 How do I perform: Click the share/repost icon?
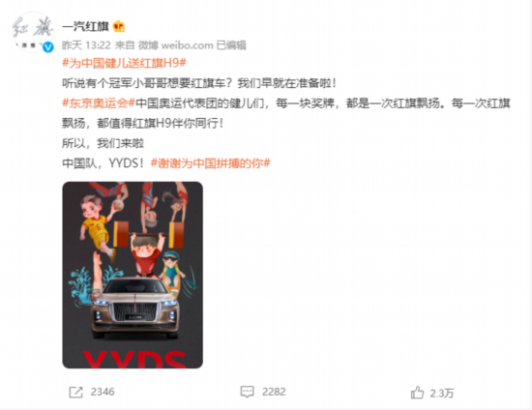point(75,392)
